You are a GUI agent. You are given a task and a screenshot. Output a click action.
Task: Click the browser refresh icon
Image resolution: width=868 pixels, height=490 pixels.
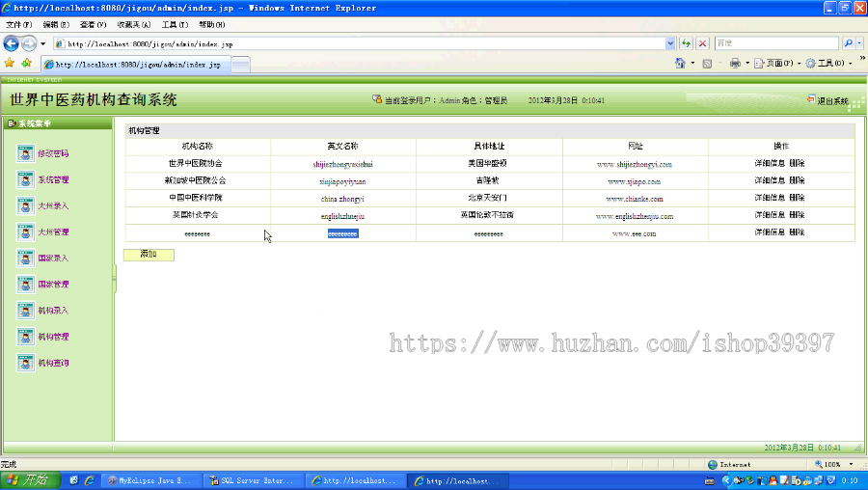tap(686, 43)
